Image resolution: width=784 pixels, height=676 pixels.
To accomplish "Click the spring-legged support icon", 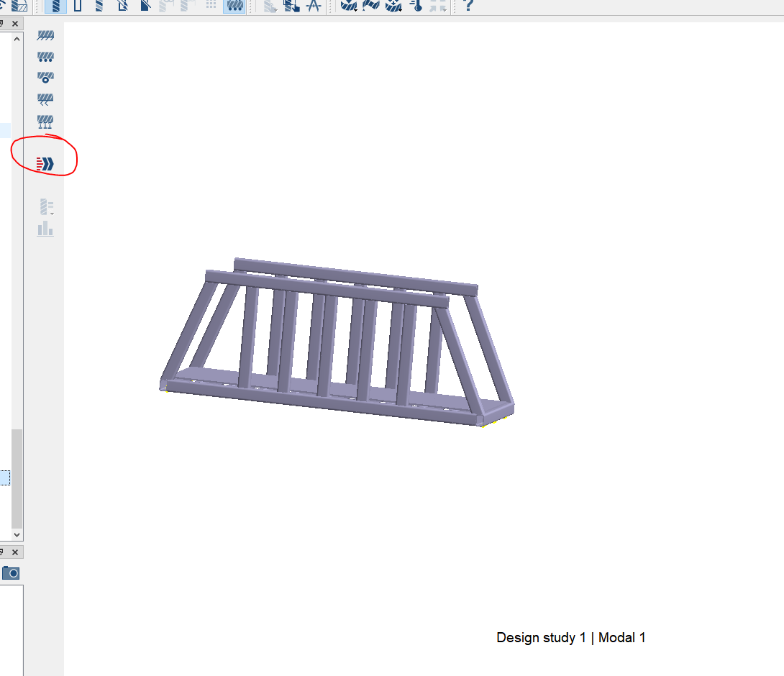I will click(46, 122).
